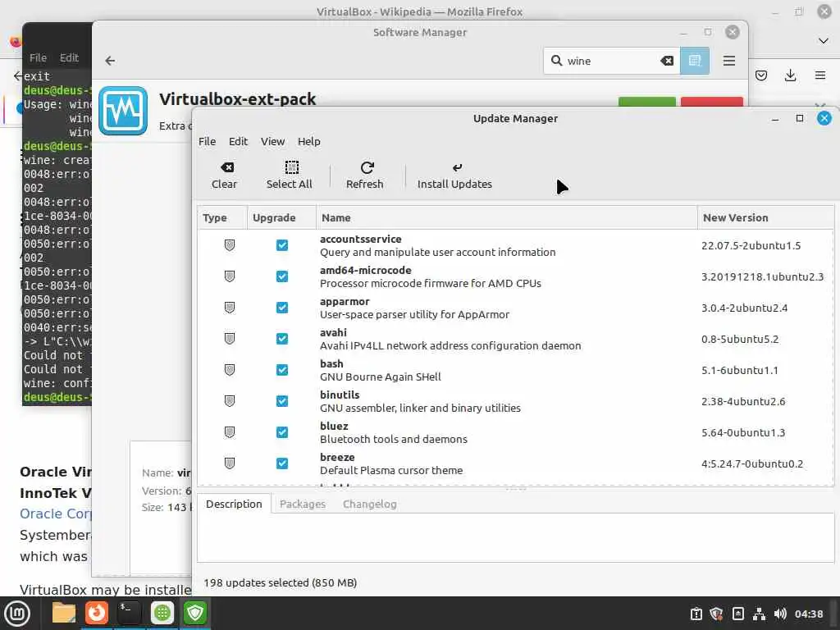Viewport: 840px width, 630px height.
Task: Click the Clear toolbar button in Update Manager
Action: click(x=224, y=176)
